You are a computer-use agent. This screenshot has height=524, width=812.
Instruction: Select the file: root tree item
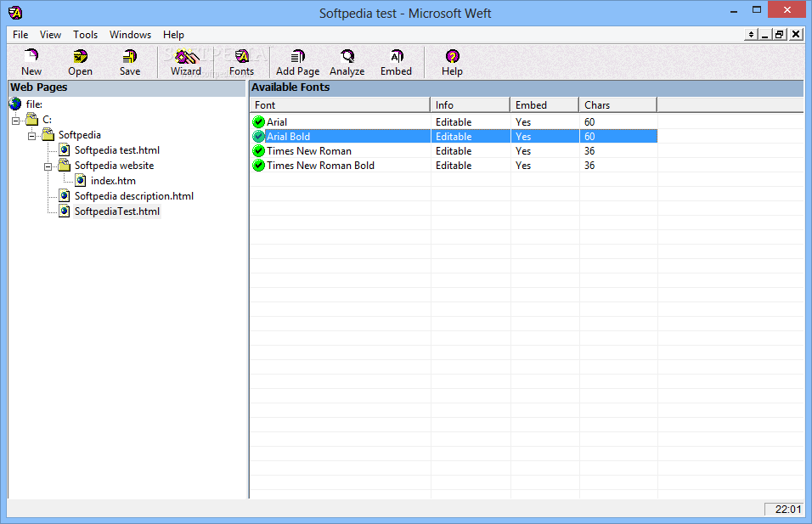click(x=34, y=104)
